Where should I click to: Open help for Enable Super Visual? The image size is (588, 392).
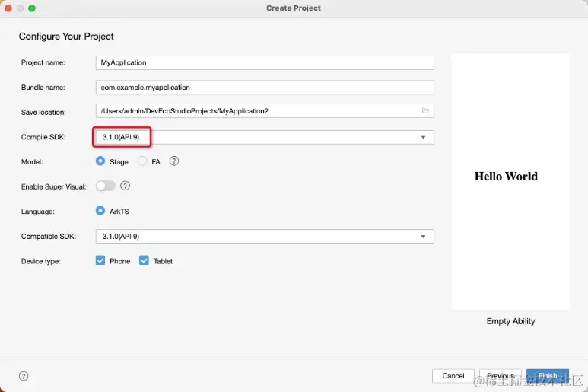(x=125, y=186)
